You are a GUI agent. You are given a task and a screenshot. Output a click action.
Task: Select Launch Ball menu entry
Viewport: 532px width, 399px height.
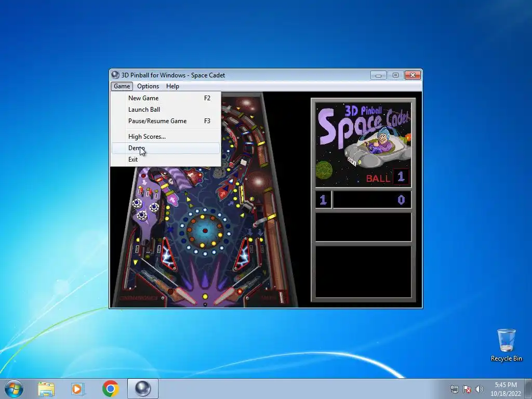pos(166,109)
